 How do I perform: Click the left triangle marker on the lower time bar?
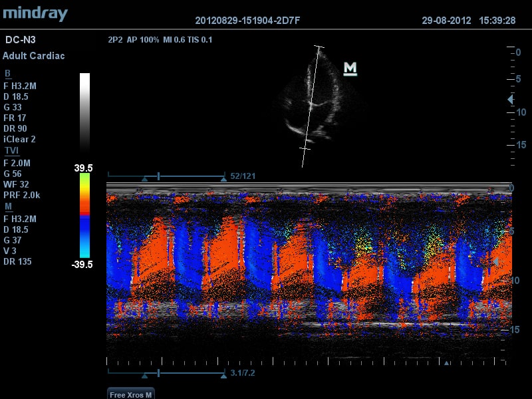click(x=144, y=376)
